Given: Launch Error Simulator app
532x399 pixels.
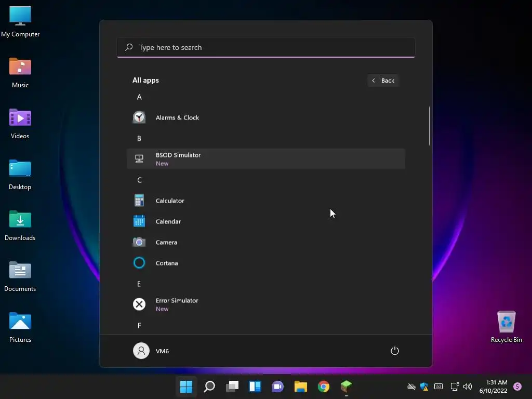Looking at the screenshot, I should [x=265, y=304].
